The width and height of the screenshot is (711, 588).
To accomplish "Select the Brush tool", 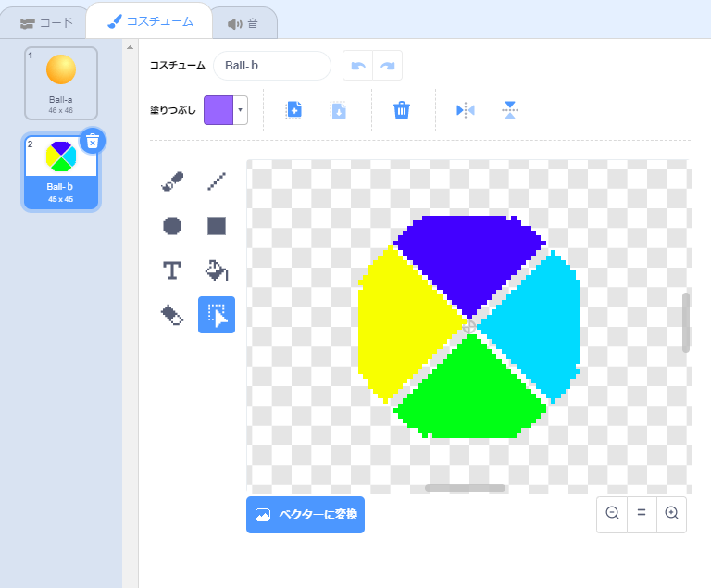I will [172, 181].
